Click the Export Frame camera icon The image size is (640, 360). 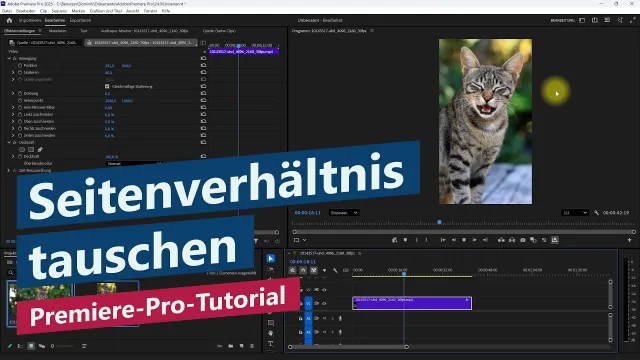(x=522, y=240)
